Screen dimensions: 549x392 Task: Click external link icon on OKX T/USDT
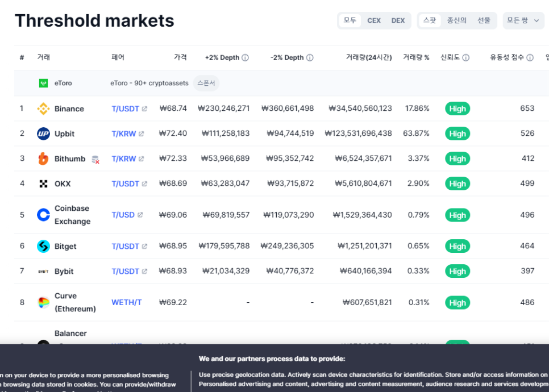144,184
